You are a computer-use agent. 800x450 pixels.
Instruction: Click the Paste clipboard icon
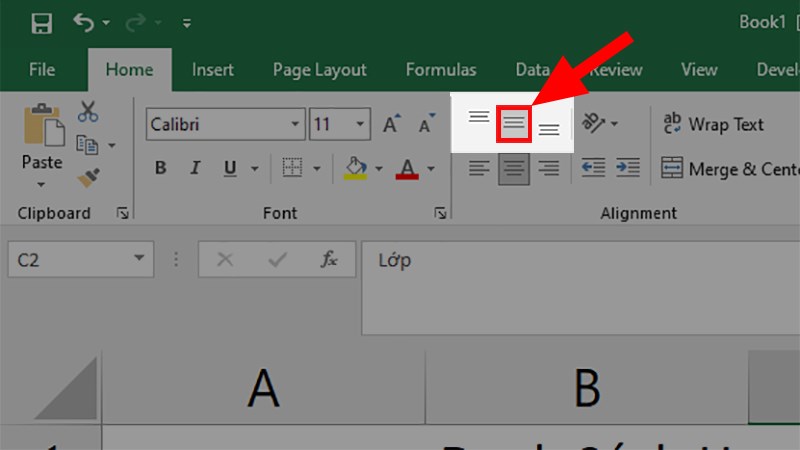[43, 126]
